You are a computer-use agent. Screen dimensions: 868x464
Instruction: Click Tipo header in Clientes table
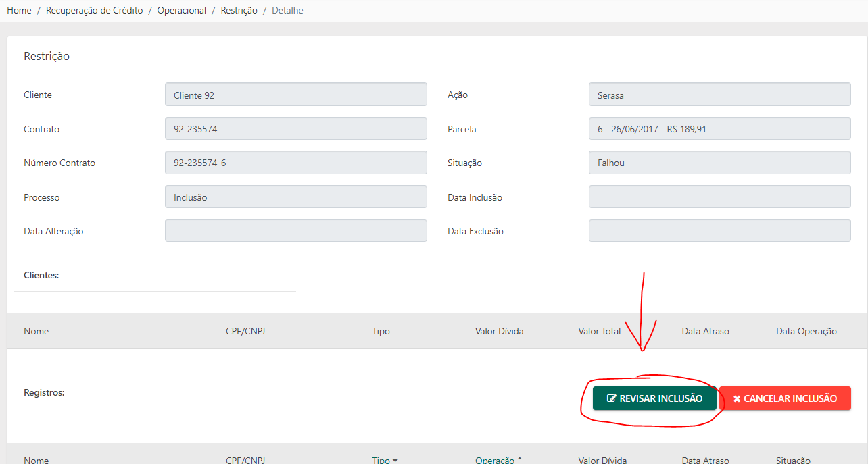[x=381, y=331]
